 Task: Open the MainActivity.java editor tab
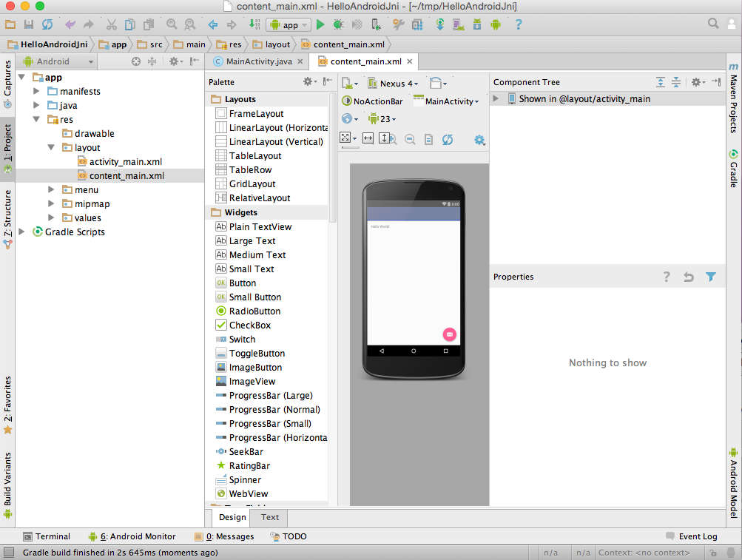pos(259,61)
